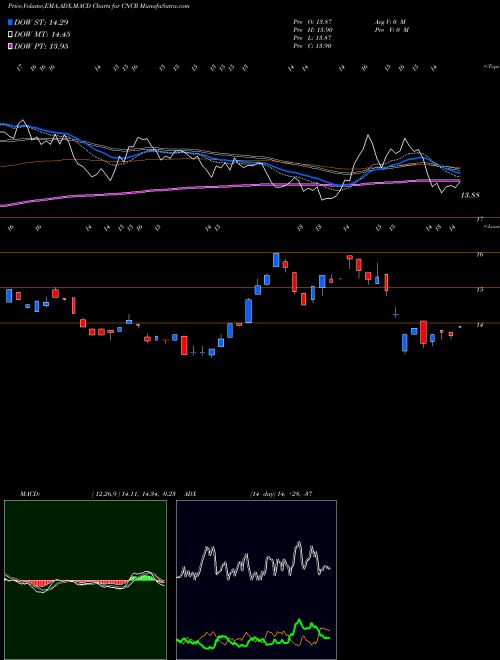The width and height of the screenshot is (500, 660).
Task: Click the white DOW MT legend swatch
Action: 10,35
